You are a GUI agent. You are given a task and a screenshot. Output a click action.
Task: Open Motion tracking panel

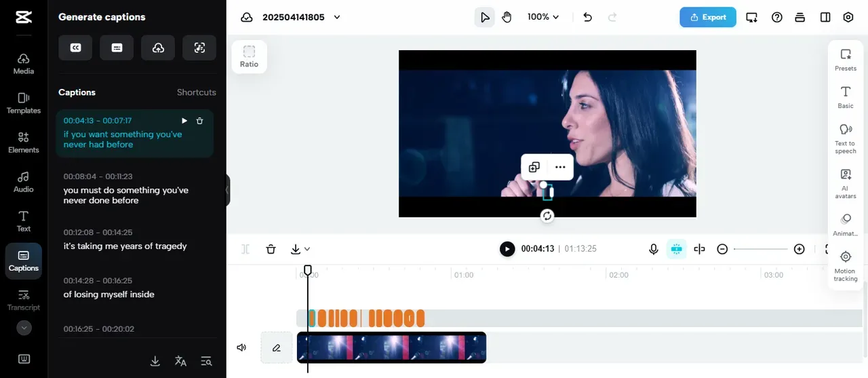[846, 265]
